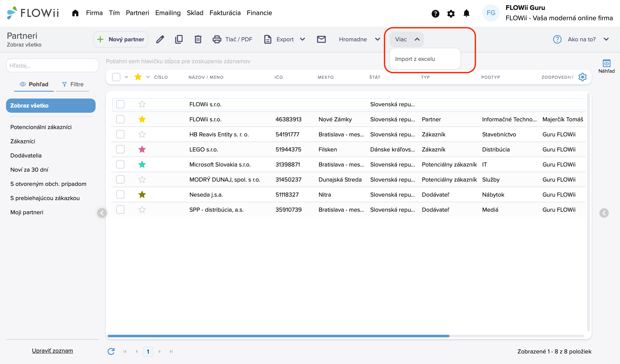Image resolution: width=620 pixels, height=364 pixels.
Task: Collapse the Viac menu
Action: click(x=407, y=39)
